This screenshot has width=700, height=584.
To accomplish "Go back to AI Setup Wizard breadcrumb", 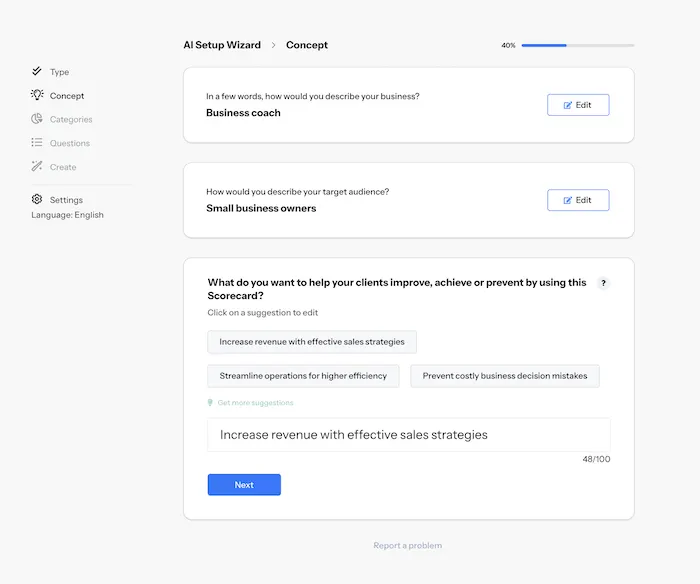I will coord(222,45).
